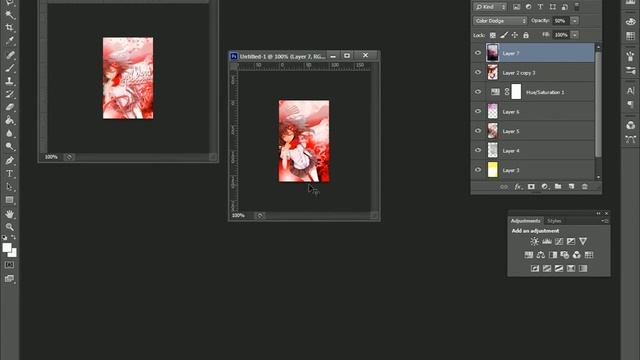Toggle lock transparent pixels

pos(493,35)
